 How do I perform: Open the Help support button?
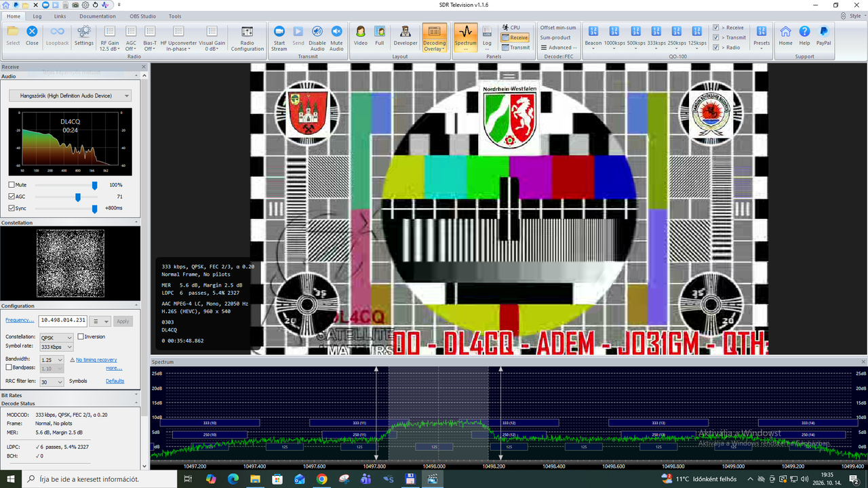click(x=804, y=36)
